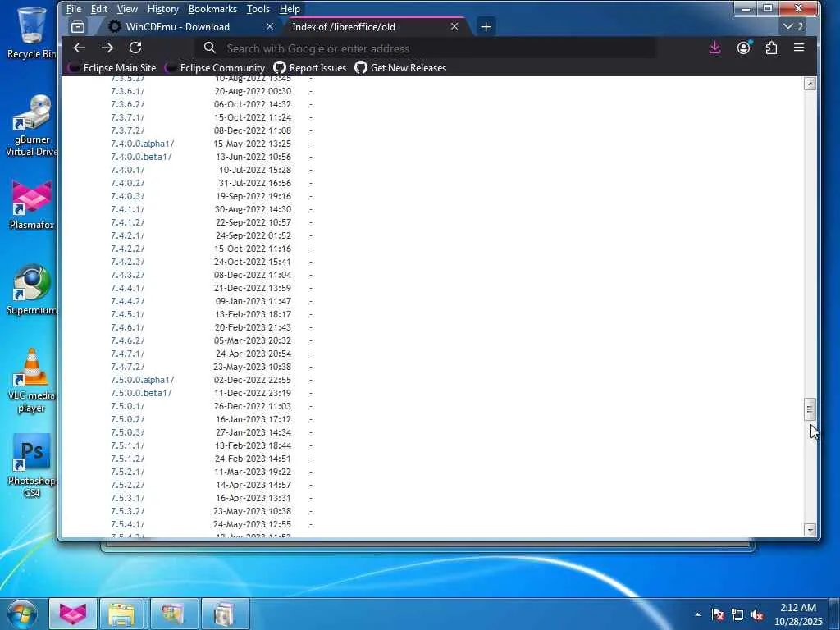The height and width of the screenshot is (630, 840).
Task: Open the extensions puzzle icon
Action: [771, 48]
